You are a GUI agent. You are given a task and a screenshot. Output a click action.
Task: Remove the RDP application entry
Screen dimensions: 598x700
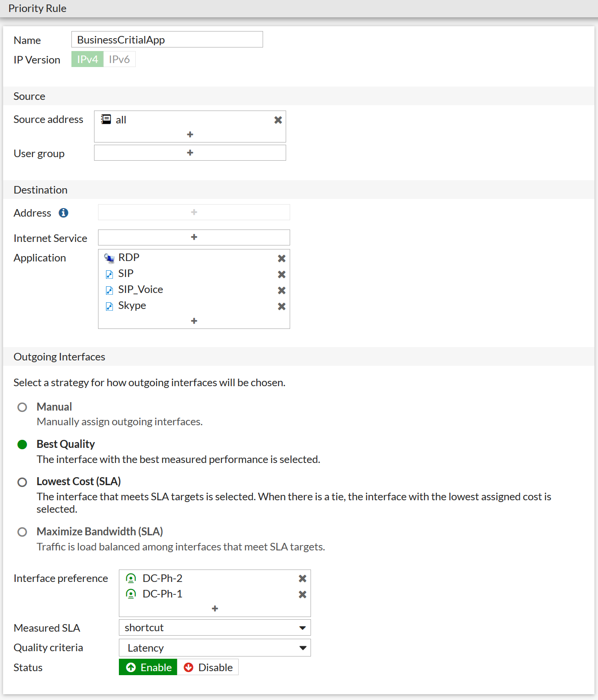pos(281,258)
